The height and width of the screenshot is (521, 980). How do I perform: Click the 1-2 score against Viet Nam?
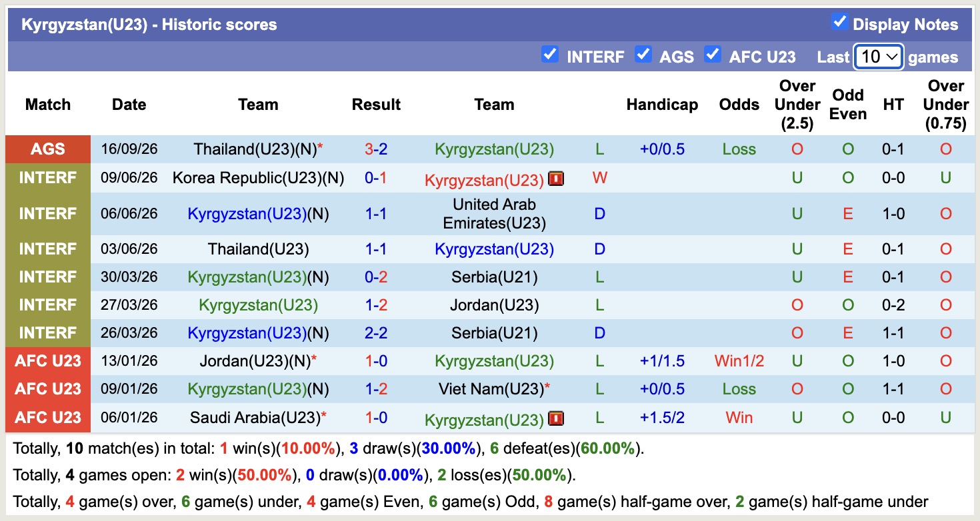point(376,389)
